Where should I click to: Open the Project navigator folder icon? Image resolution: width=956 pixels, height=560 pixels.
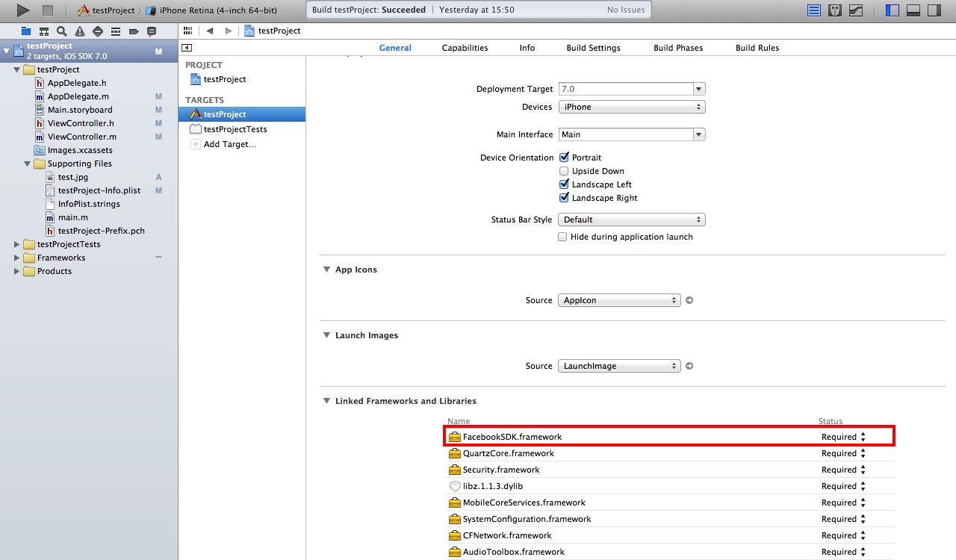(26, 31)
